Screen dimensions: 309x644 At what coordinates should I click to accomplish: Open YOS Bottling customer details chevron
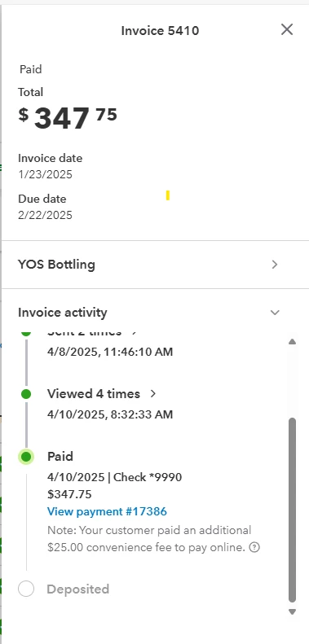pos(275,265)
